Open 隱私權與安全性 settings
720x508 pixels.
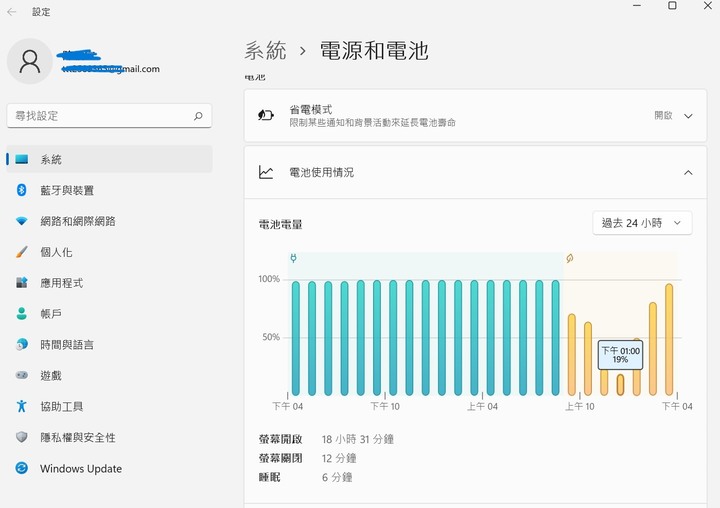109,437
